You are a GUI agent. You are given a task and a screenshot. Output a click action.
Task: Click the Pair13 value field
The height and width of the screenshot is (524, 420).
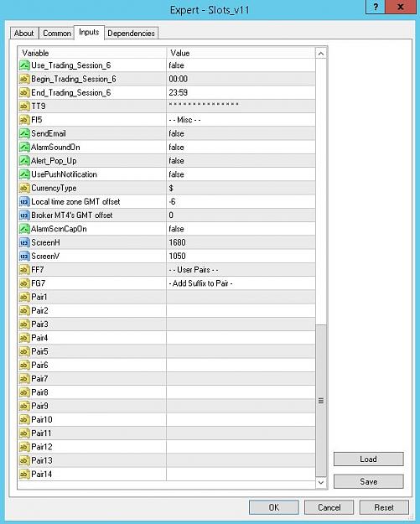point(241,460)
